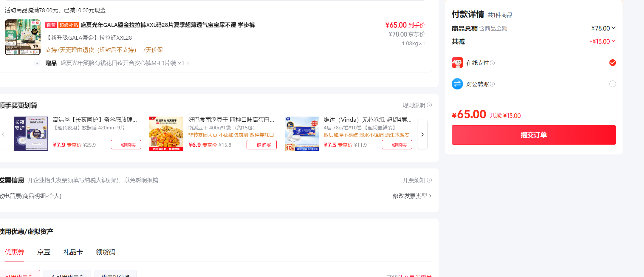Collapse the 赠品 gift row arrow
Viewport: 644px width, 277px height.
[x=37, y=63]
